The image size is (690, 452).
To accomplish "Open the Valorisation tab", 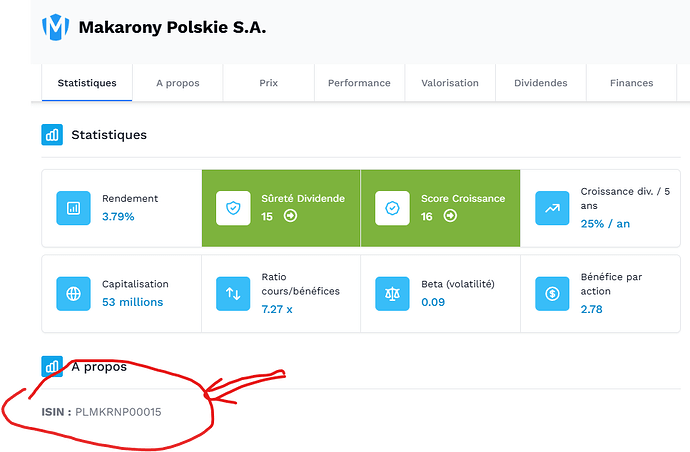I will coord(450,83).
